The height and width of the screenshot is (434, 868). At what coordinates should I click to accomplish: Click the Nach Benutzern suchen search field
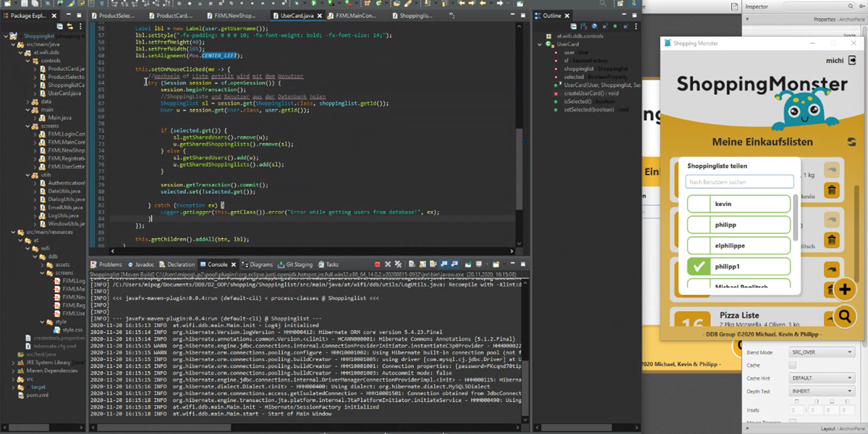(739, 182)
